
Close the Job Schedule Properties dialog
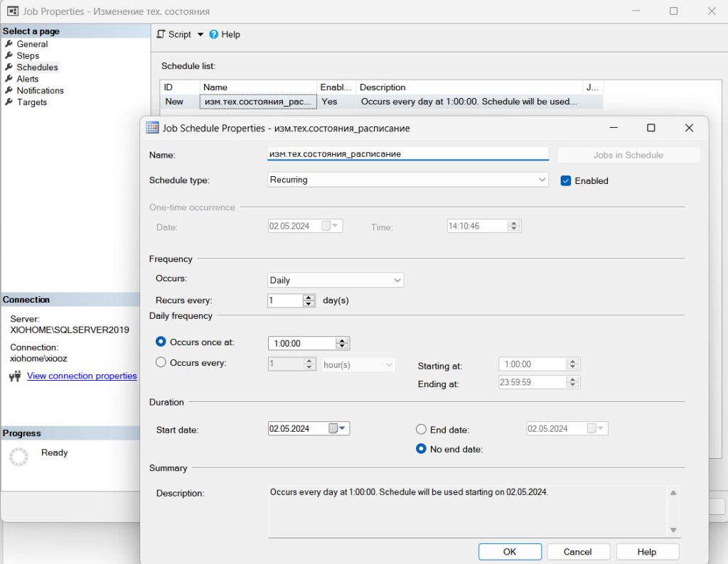click(689, 128)
